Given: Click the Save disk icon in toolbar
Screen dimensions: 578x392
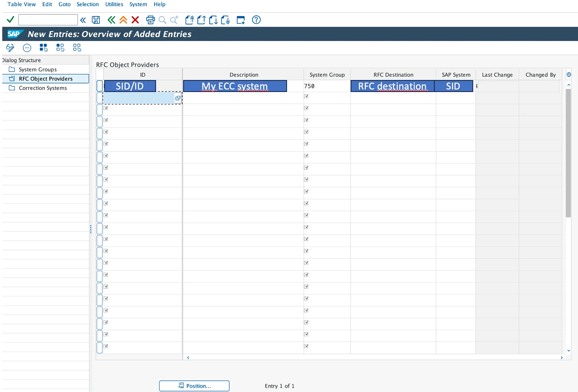Looking at the screenshot, I should click(x=96, y=20).
